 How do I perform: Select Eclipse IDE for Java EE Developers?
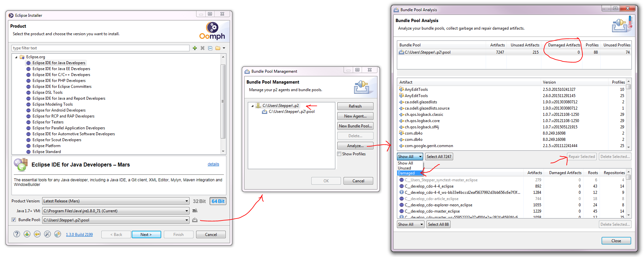(x=61, y=69)
